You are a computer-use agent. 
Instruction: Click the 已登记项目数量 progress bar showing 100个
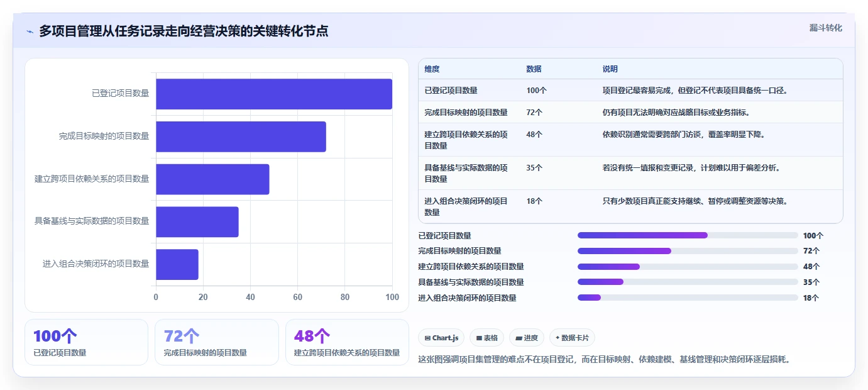pos(688,235)
